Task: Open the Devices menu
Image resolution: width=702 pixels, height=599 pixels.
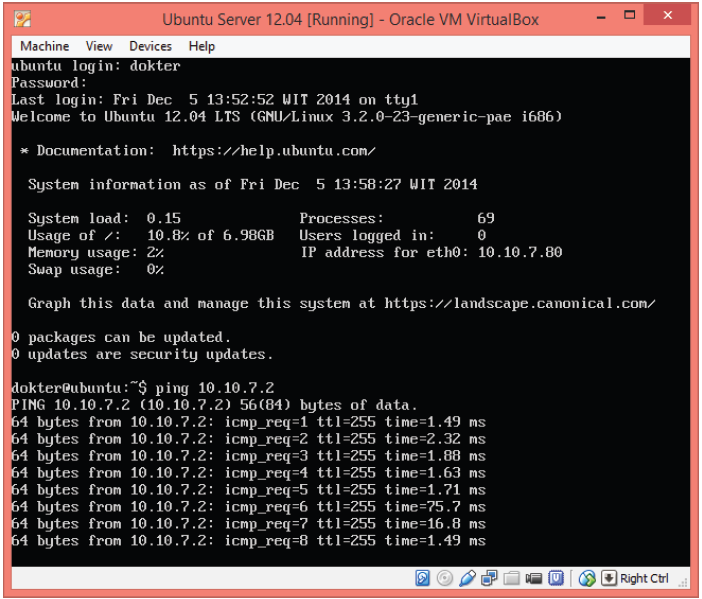Action: (x=150, y=46)
